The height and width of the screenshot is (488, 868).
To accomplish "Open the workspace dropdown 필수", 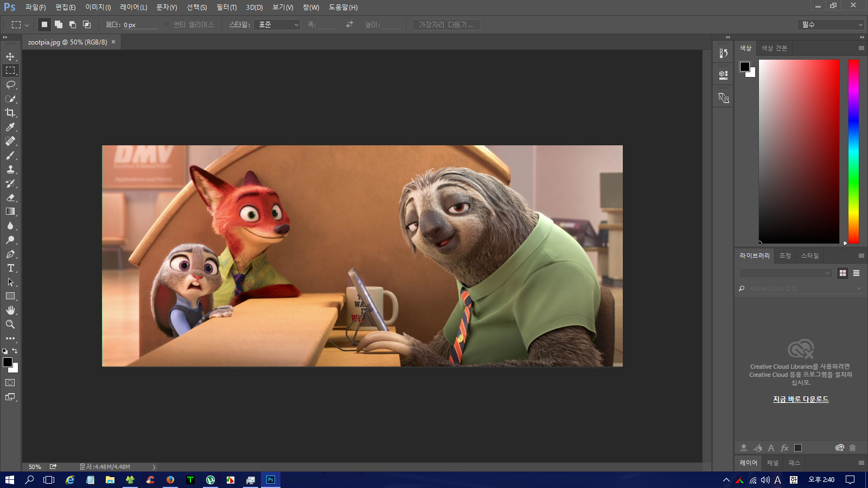I will (x=831, y=24).
